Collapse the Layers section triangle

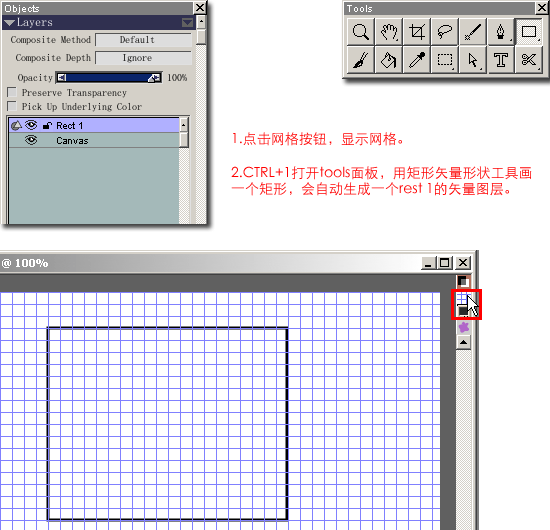click(9, 23)
